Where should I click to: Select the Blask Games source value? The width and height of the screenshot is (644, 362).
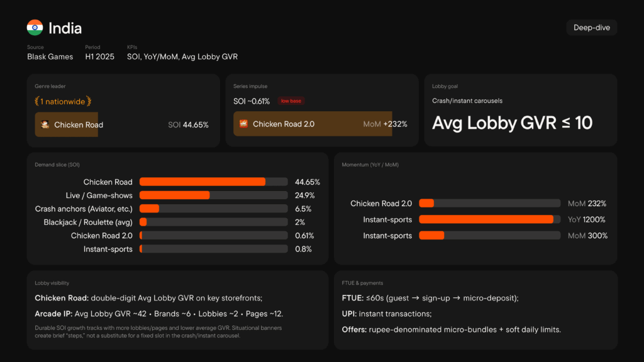pos(50,57)
